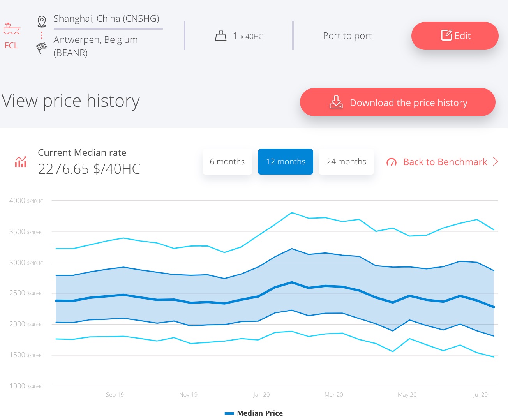This screenshot has height=420, width=508.
Task: Click the Mar 20 axis label
Action: 334,395
